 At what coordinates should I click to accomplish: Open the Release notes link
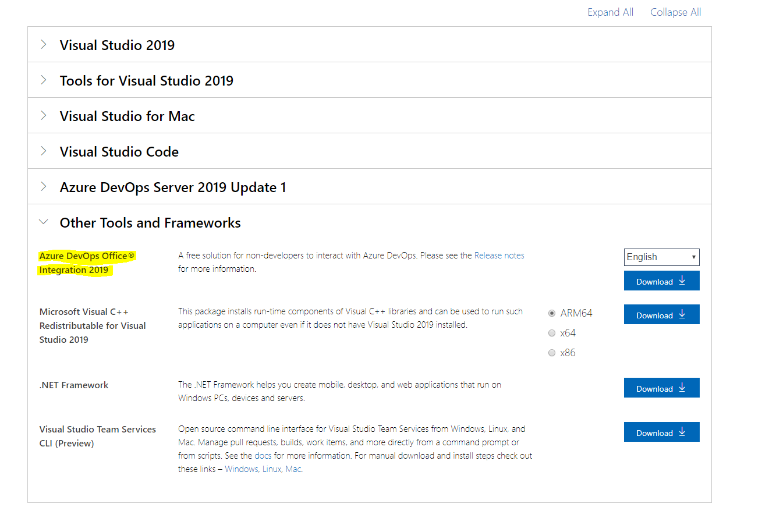[x=499, y=255]
